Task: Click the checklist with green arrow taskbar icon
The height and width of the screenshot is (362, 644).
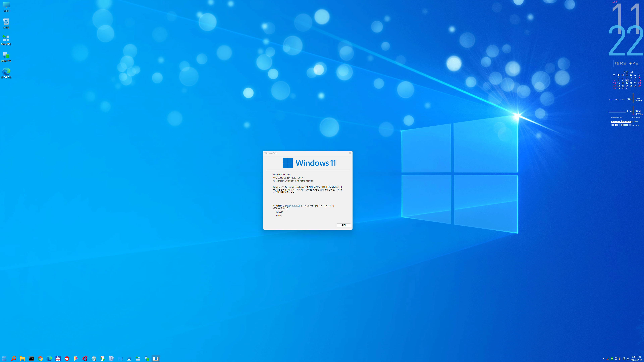Action: point(102,358)
